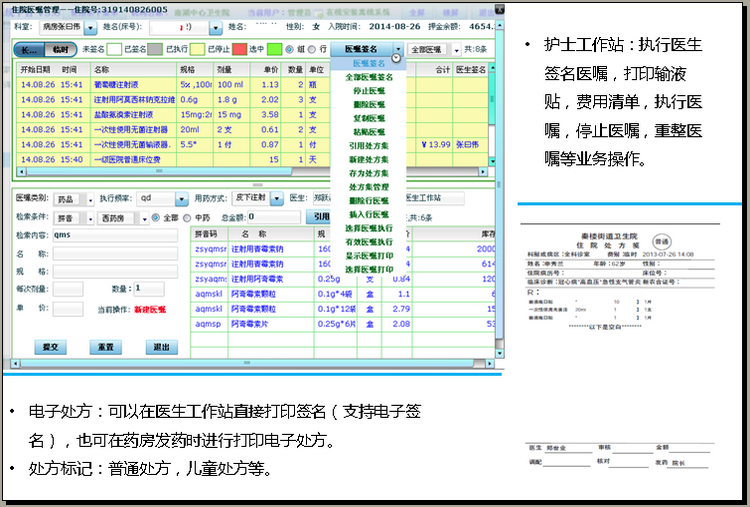Click the bottom window horizontal scrollbar thumb
This screenshot has width=750, height=507.
tap(246, 364)
